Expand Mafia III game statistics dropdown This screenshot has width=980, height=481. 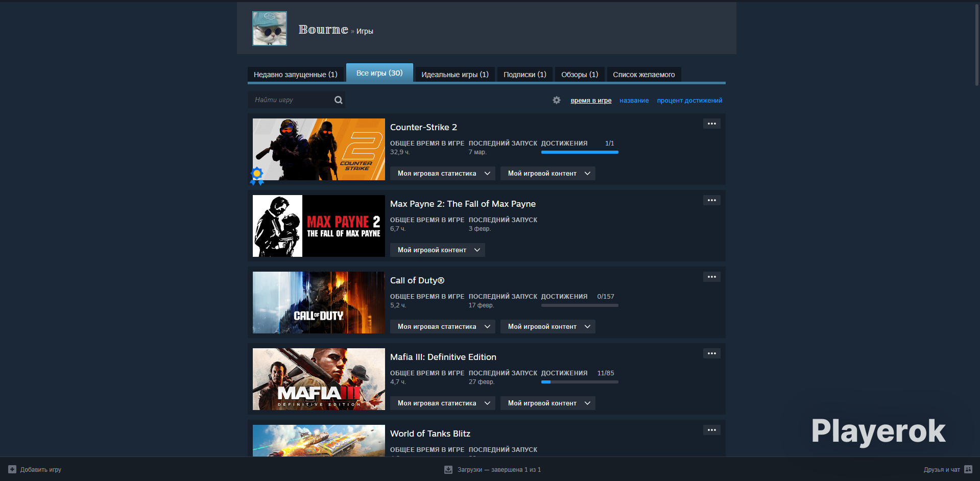tap(443, 403)
